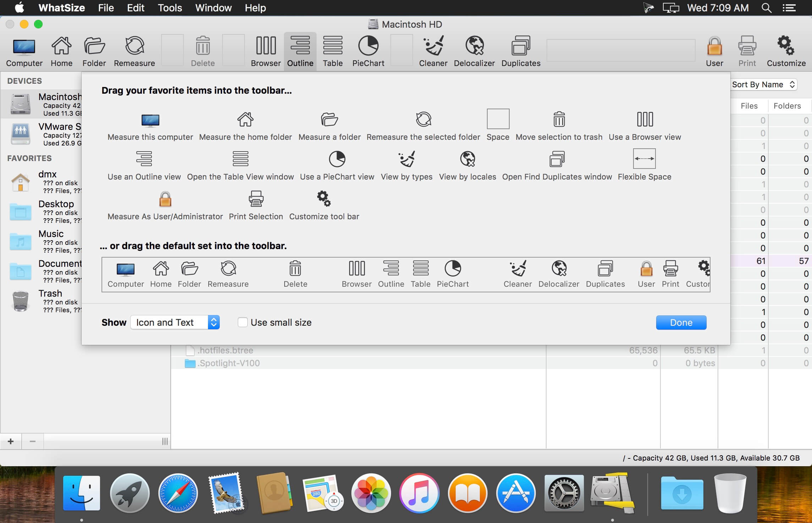This screenshot has height=523, width=812.
Task: Click the add favorite plus button
Action: (x=11, y=441)
